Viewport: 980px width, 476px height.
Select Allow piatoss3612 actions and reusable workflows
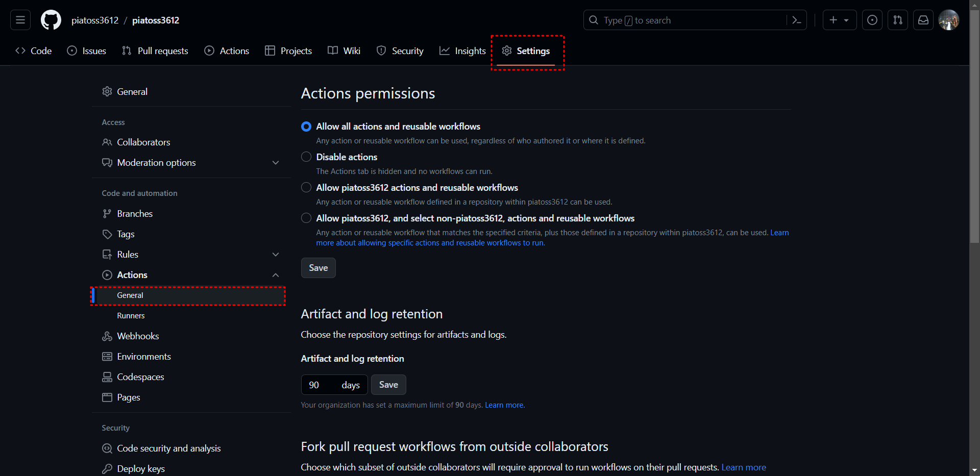(x=306, y=188)
